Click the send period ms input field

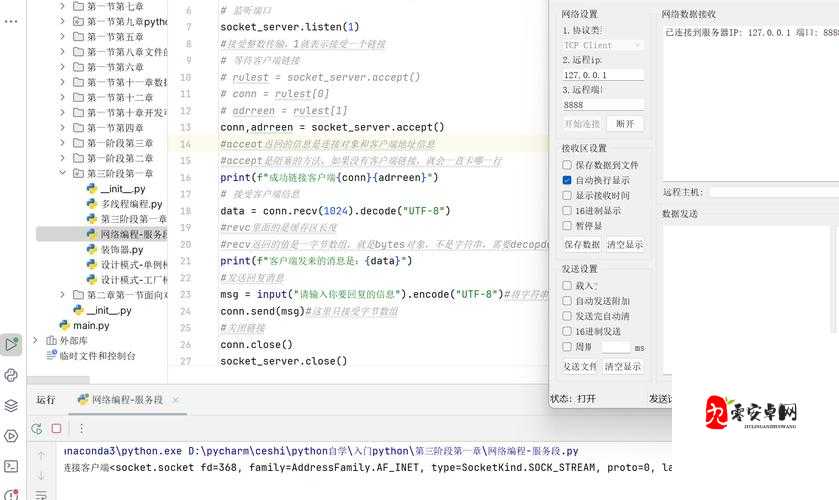coord(616,347)
